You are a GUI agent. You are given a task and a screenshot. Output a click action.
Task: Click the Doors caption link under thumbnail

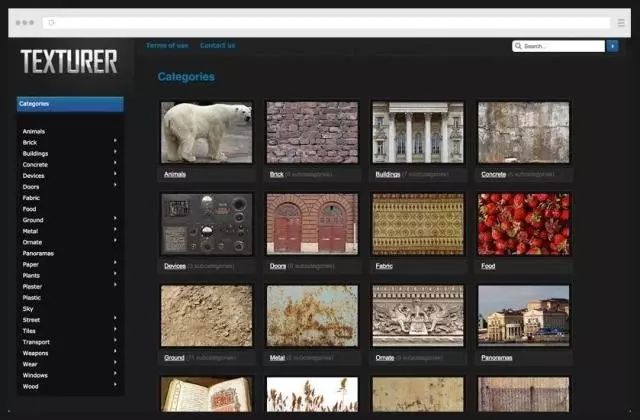[278, 266]
